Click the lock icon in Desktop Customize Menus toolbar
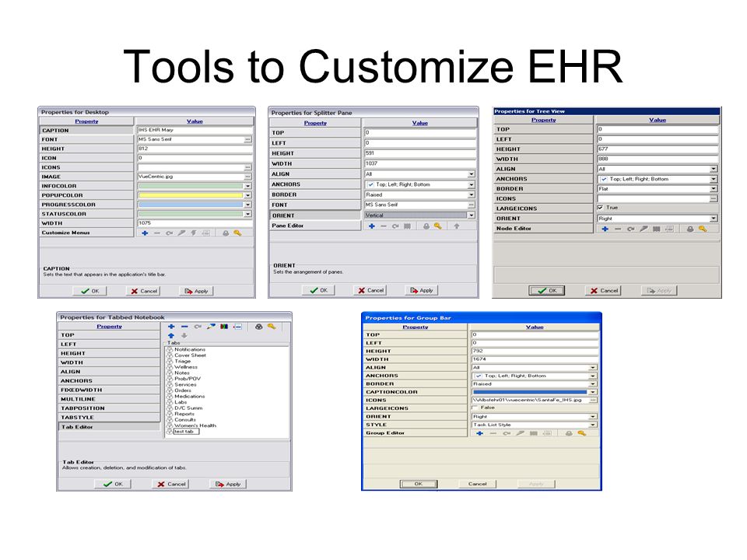The image size is (747, 560). [x=226, y=233]
